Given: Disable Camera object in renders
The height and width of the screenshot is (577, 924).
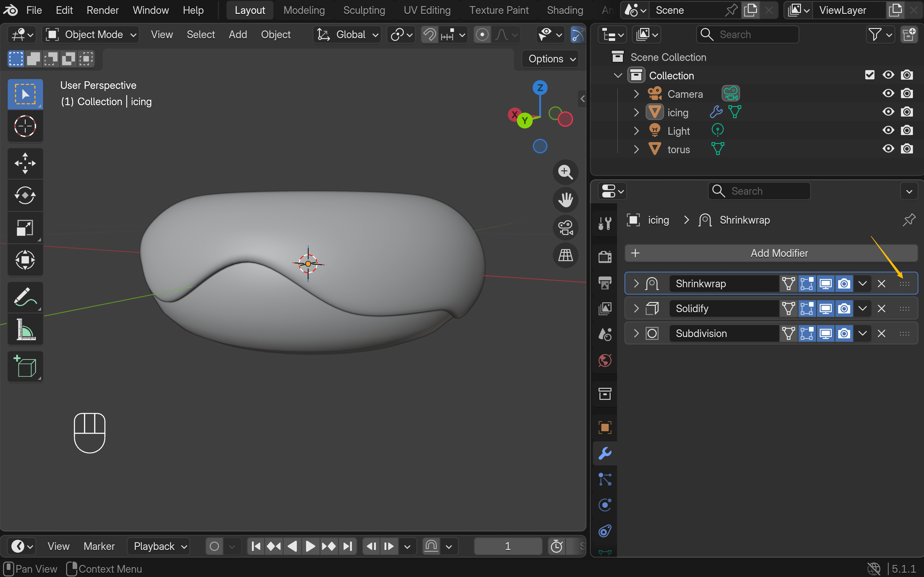Looking at the screenshot, I should pyautogui.click(x=907, y=94).
